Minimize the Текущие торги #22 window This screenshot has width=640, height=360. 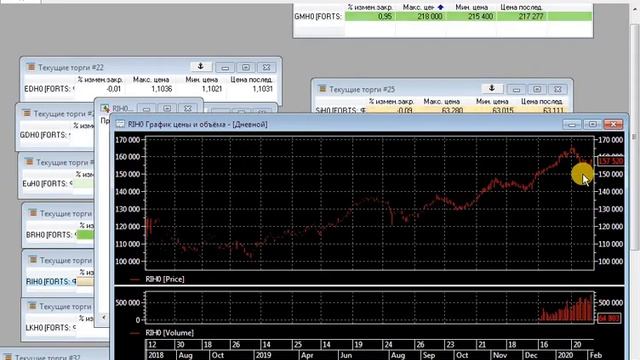pos(225,67)
